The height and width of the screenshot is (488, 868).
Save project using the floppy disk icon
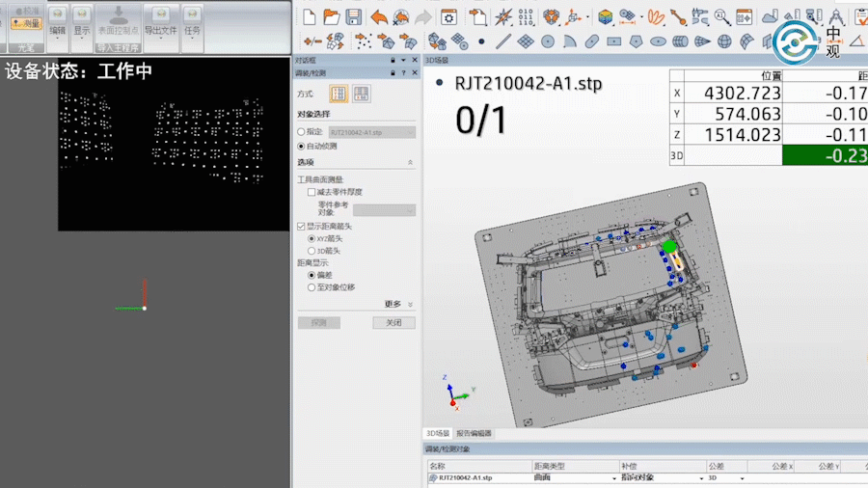pos(354,17)
